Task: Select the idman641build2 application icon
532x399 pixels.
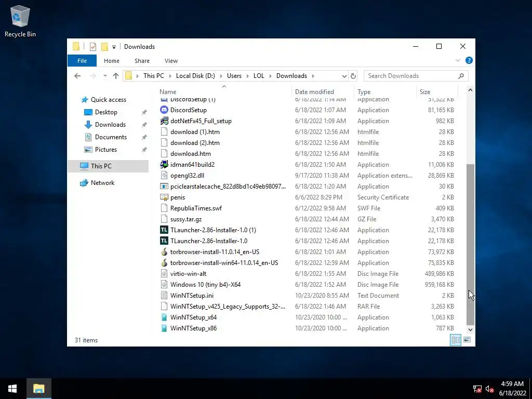Action: pyautogui.click(x=164, y=165)
